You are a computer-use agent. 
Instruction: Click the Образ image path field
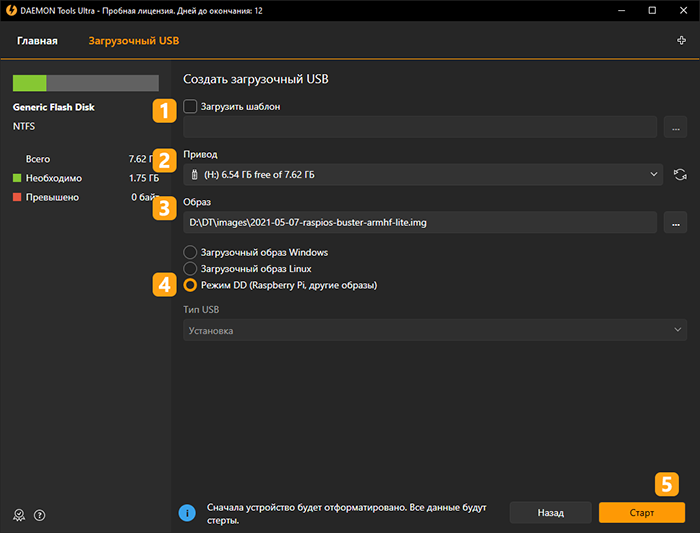point(420,222)
